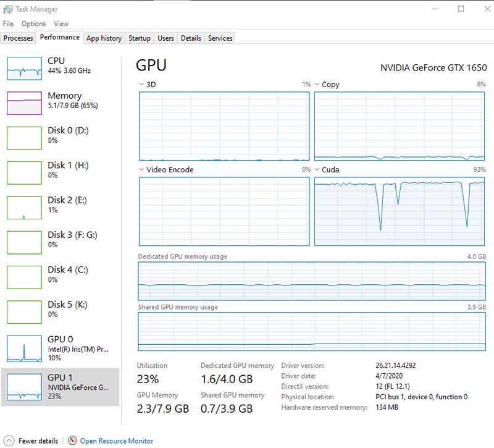This screenshot has width=494, height=448.
Task: Click the Cuda engine usage graph
Action: (400, 211)
